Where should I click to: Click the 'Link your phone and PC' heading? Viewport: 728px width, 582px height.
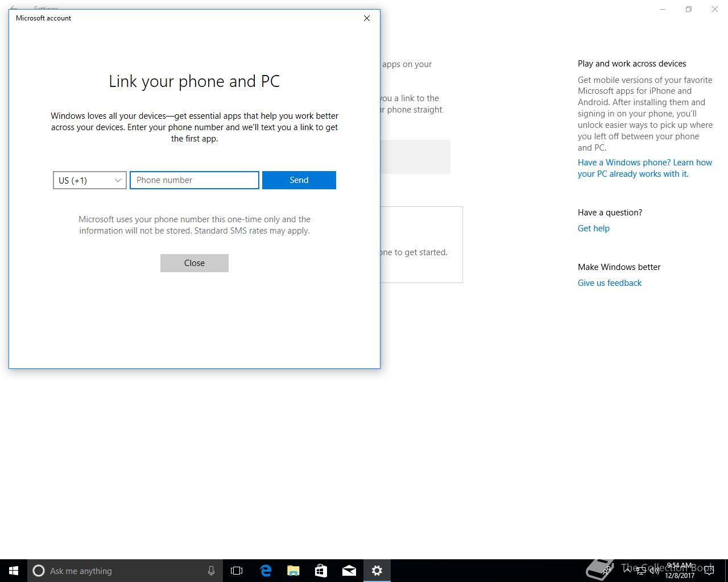pos(195,81)
